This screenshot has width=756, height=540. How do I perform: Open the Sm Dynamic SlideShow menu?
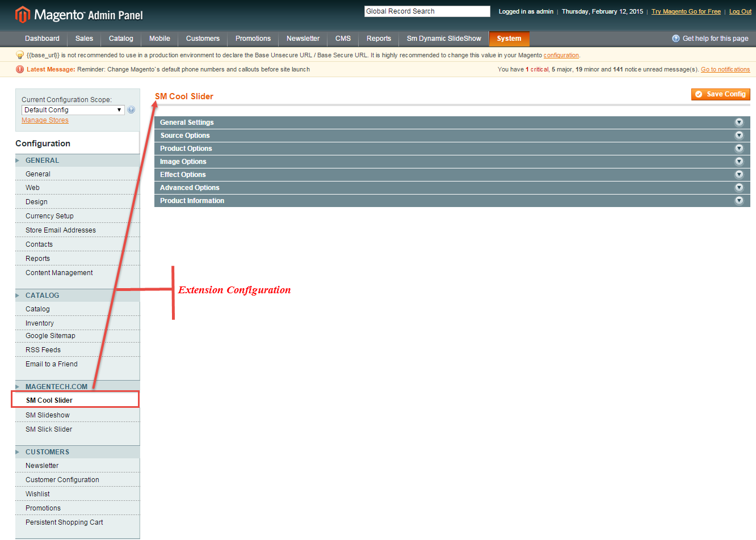coord(444,39)
